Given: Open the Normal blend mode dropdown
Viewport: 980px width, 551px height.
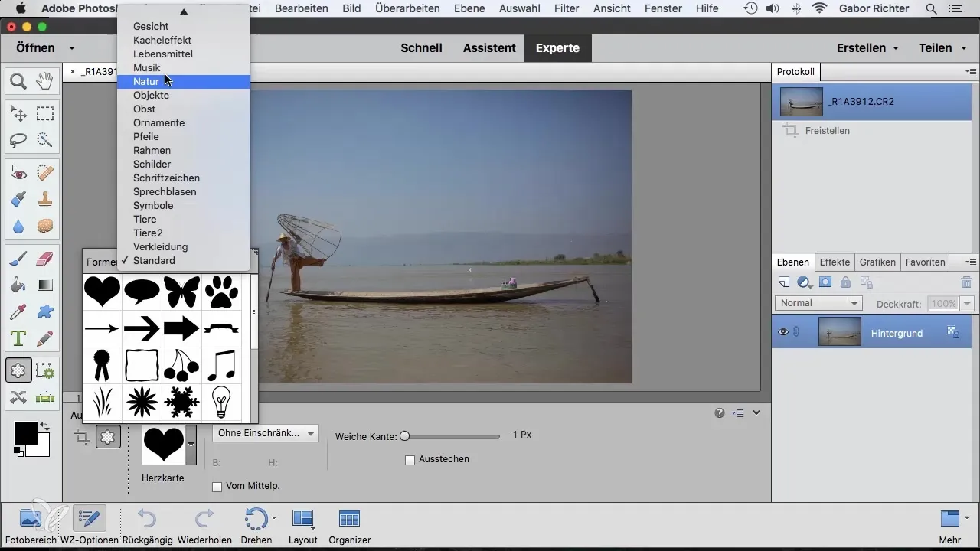Looking at the screenshot, I should click(x=819, y=303).
